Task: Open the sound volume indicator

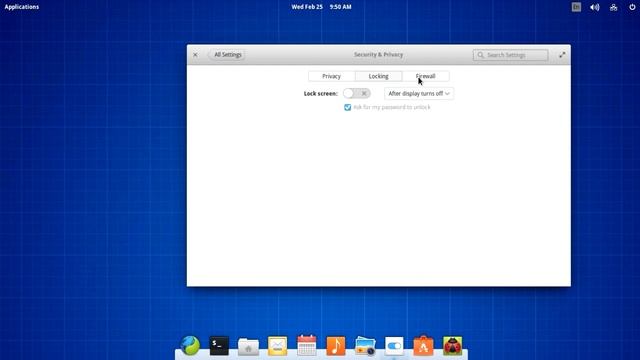Action: [595, 7]
